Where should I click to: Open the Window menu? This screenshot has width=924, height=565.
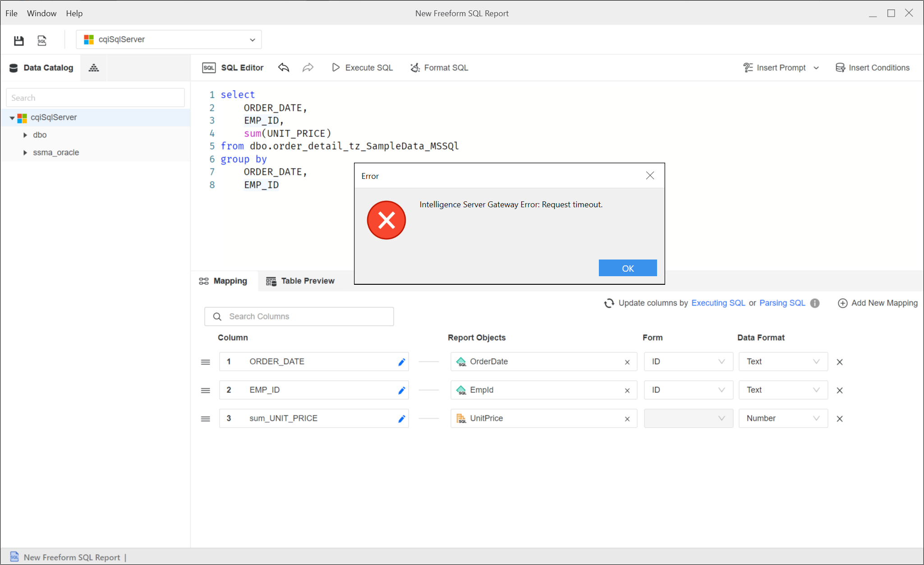pyautogui.click(x=41, y=13)
